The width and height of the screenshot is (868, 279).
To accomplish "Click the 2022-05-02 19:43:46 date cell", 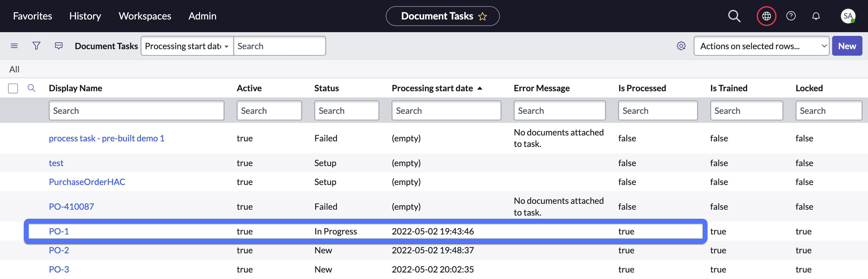I will [433, 231].
